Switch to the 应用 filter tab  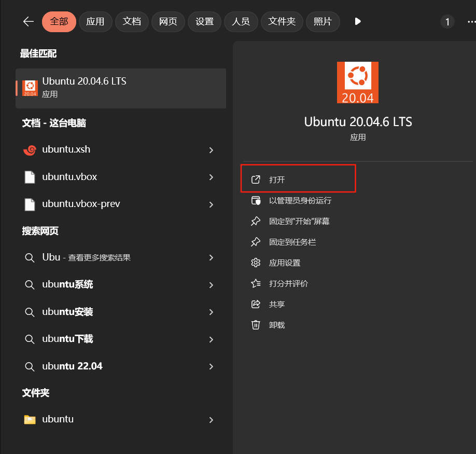(95, 22)
